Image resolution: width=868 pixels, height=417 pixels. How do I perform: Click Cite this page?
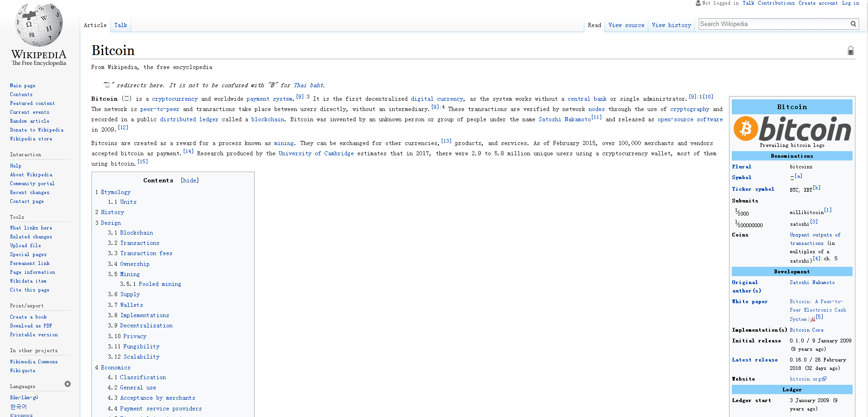(29, 290)
